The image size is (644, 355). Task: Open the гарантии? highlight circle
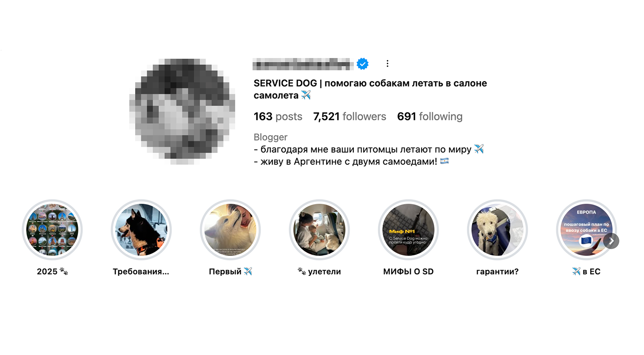coord(497,230)
